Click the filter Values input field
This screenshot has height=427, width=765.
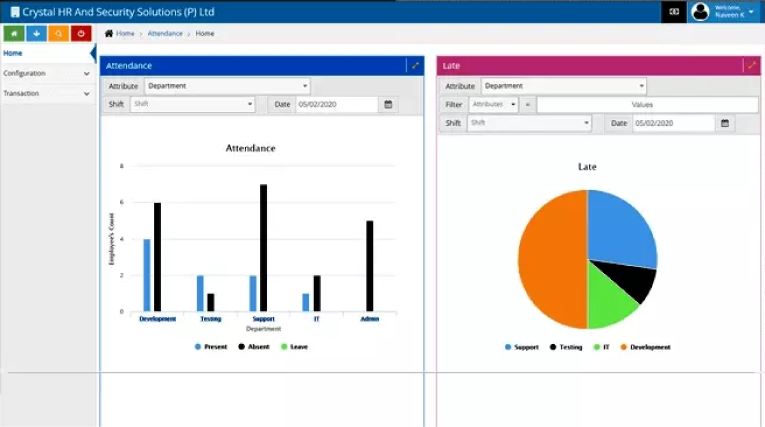647,104
